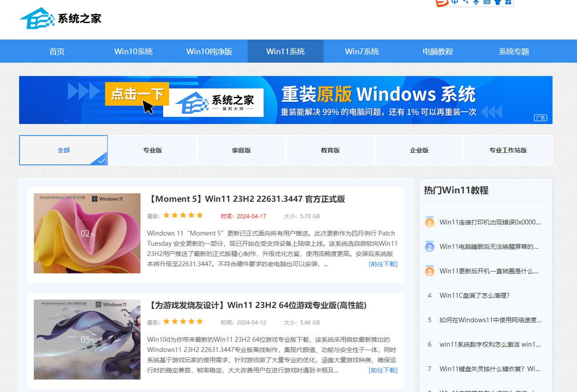
Task: Open the IME soft keyboard icon
Action: click(487, 2)
